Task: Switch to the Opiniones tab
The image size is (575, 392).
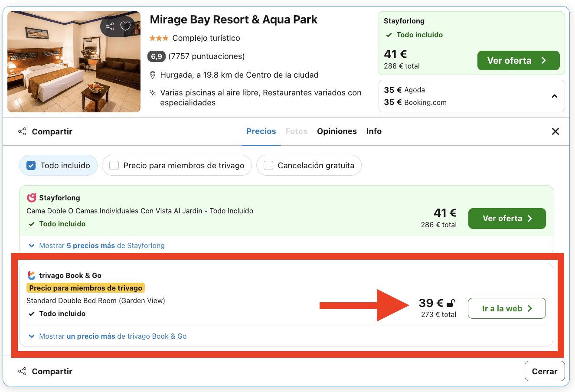Action: pos(337,131)
